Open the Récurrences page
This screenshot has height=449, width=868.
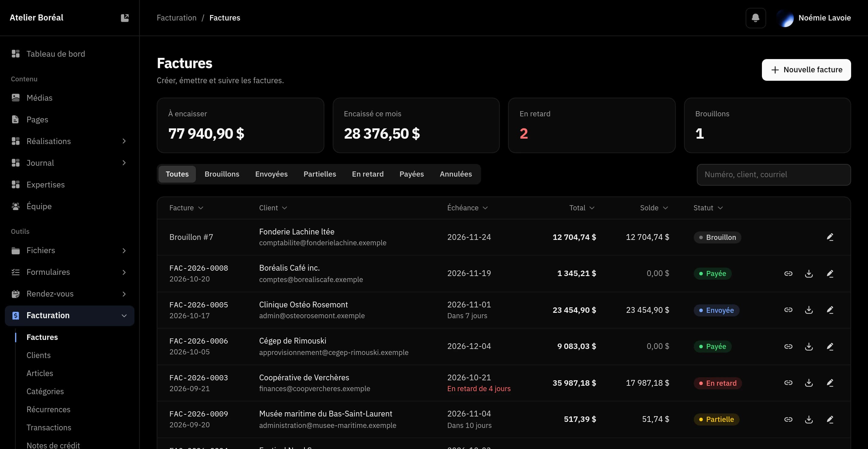(49, 410)
